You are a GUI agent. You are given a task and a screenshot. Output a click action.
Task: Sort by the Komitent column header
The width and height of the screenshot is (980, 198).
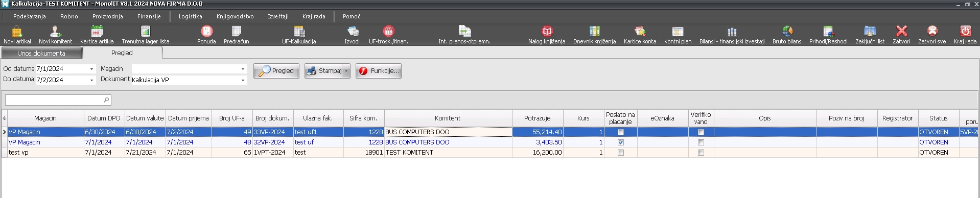[x=448, y=118]
